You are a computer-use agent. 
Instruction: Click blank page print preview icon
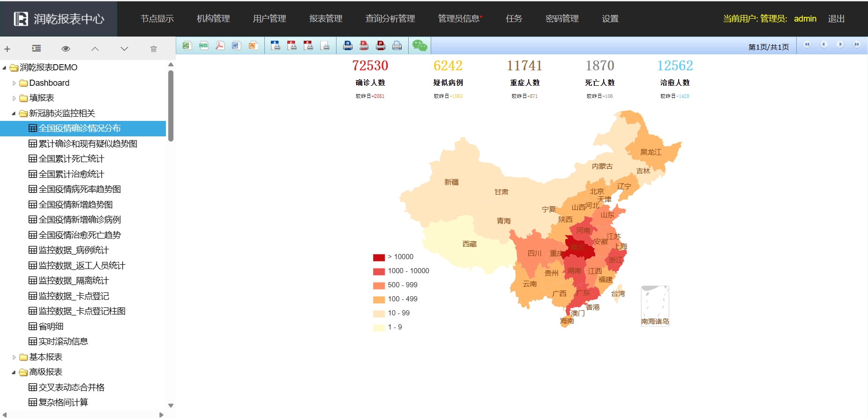[325, 45]
